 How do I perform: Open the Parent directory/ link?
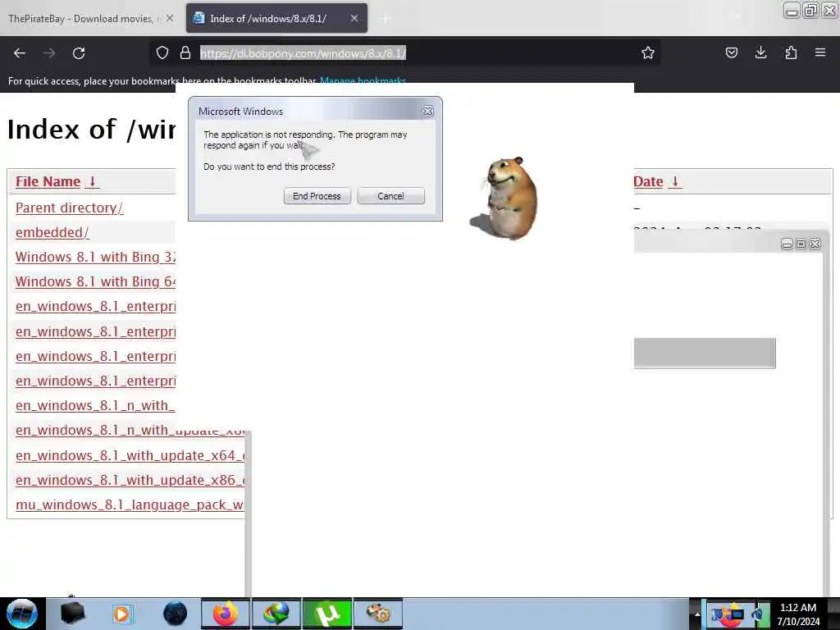click(x=69, y=208)
